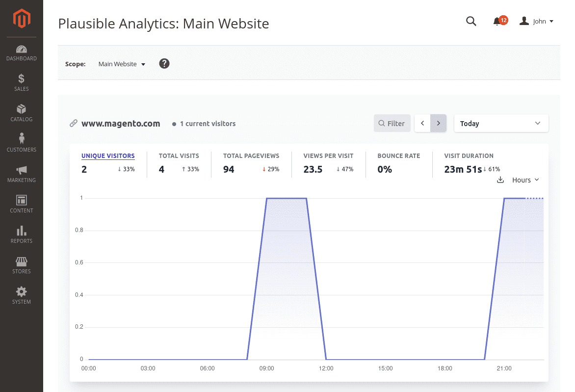This screenshot has height=392, width=575.
Task: Expand the Main Website scope selector
Action: point(122,64)
